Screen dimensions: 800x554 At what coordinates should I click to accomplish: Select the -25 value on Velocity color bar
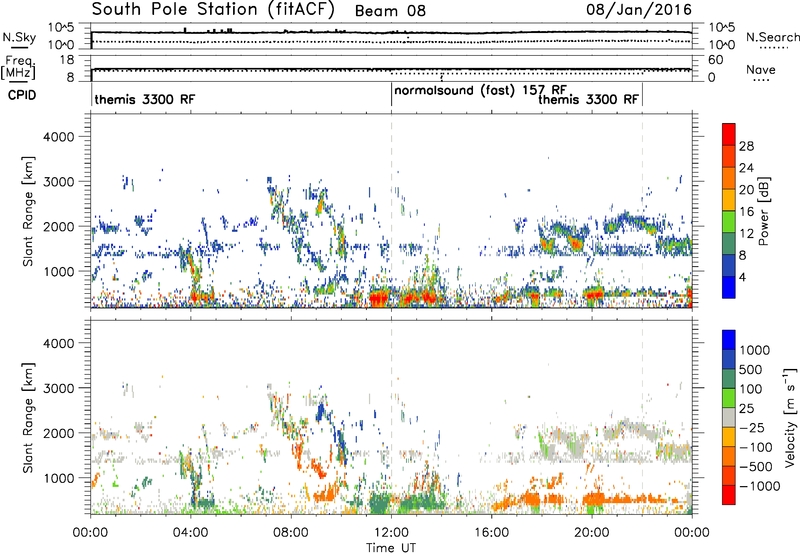[x=754, y=428]
